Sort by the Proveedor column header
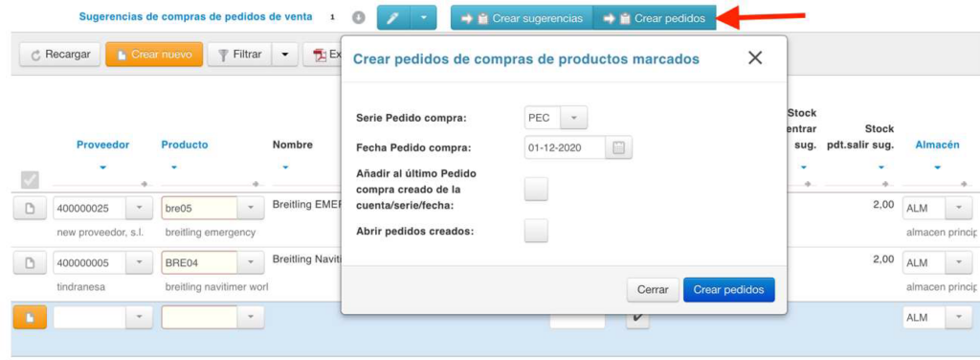This screenshot has height=360, width=980. (x=102, y=145)
